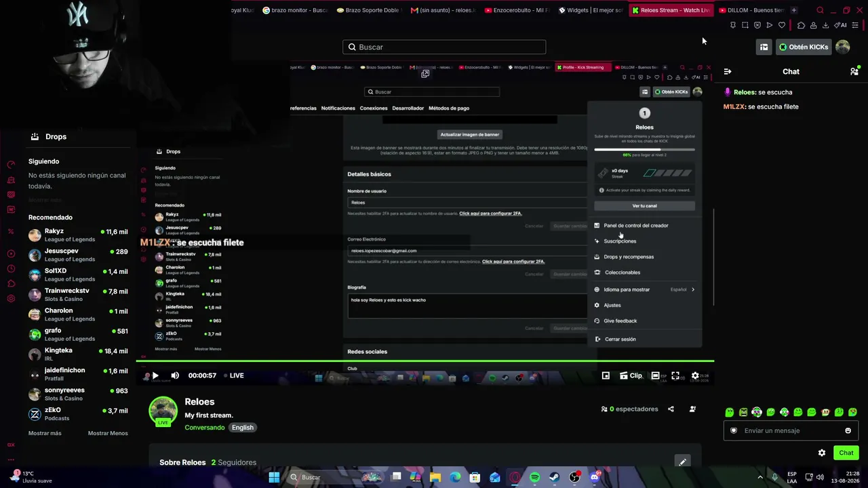Select the Charolon channel avatar
This screenshot has width=868, height=488.
click(35, 314)
